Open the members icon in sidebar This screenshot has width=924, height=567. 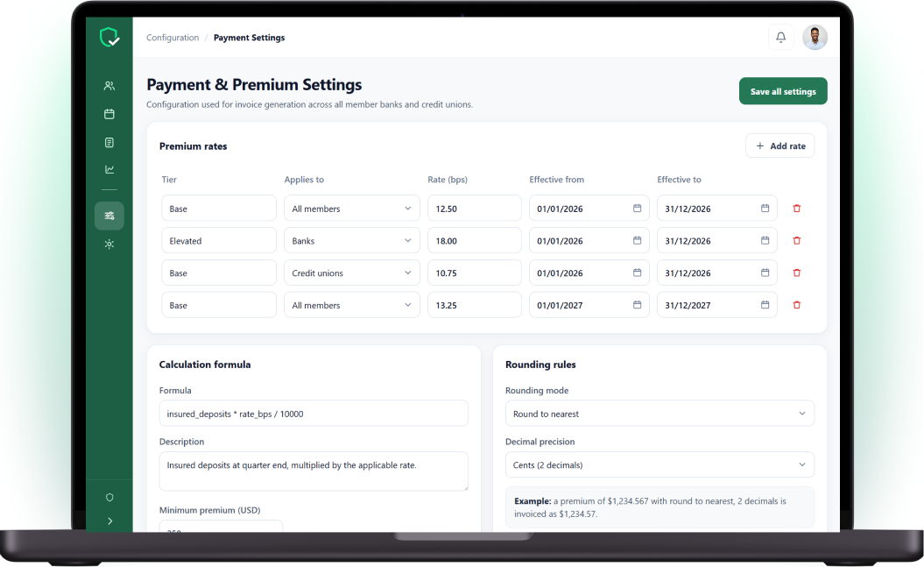pyautogui.click(x=109, y=86)
